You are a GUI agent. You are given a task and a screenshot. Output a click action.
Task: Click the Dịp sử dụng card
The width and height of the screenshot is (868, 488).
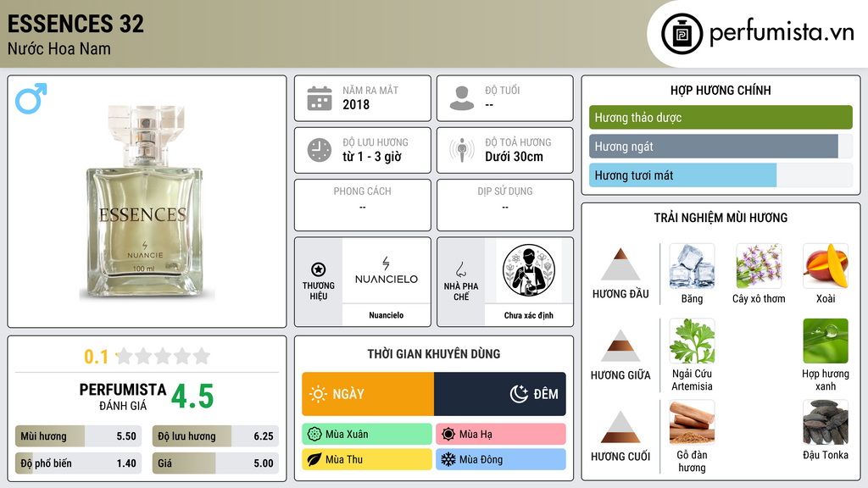[505, 205]
